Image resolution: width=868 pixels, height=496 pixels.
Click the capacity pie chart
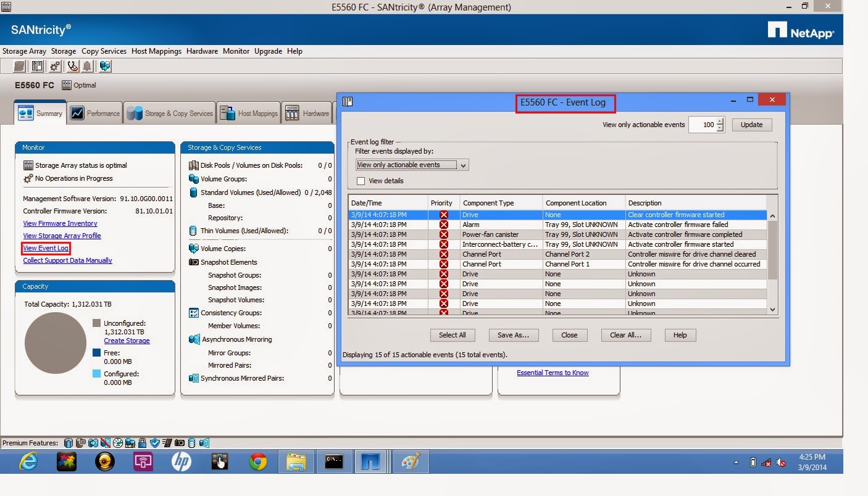(55, 344)
